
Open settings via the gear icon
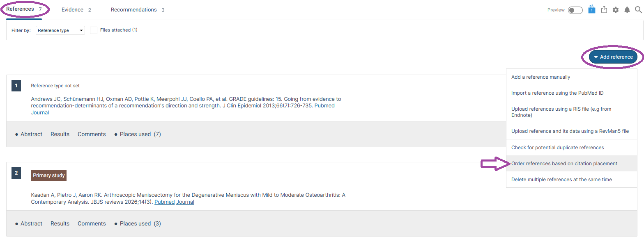click(616, 10)
